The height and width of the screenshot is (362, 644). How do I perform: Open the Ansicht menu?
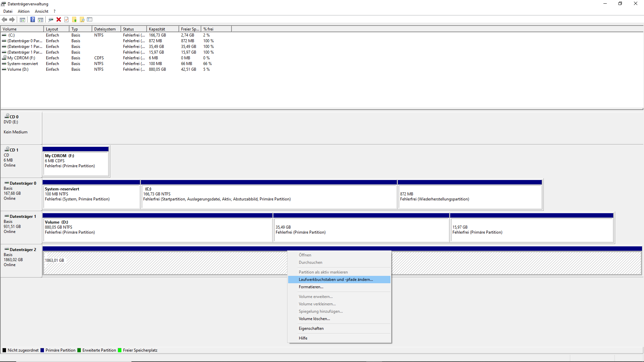[42, 11]
